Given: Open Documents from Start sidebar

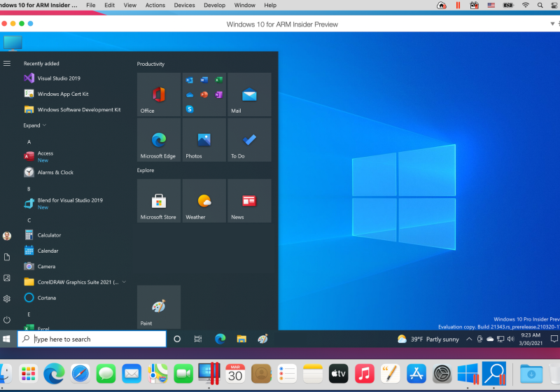Looking at the screenshot, I should tap(7, 257).
